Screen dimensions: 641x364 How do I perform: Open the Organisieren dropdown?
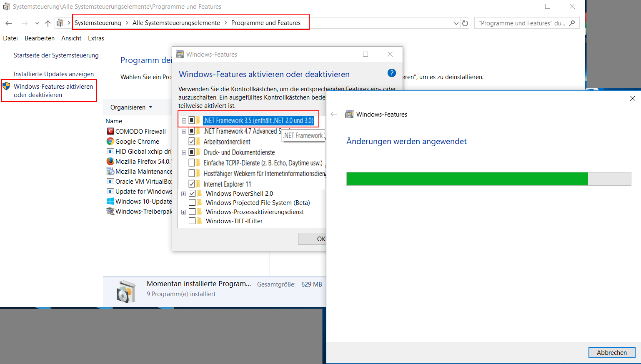pyautogui.click(x=131, y=107)
